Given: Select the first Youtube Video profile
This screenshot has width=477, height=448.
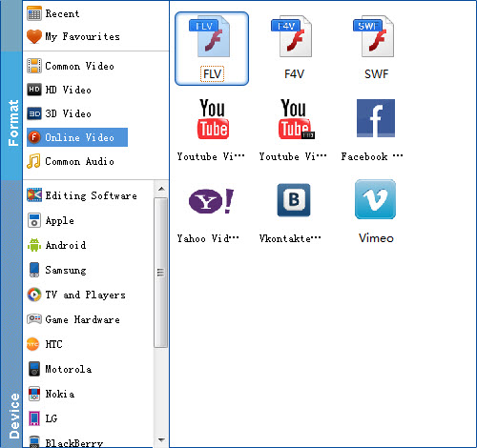Looking at the screenshot, I should click(x=212, y=130).
